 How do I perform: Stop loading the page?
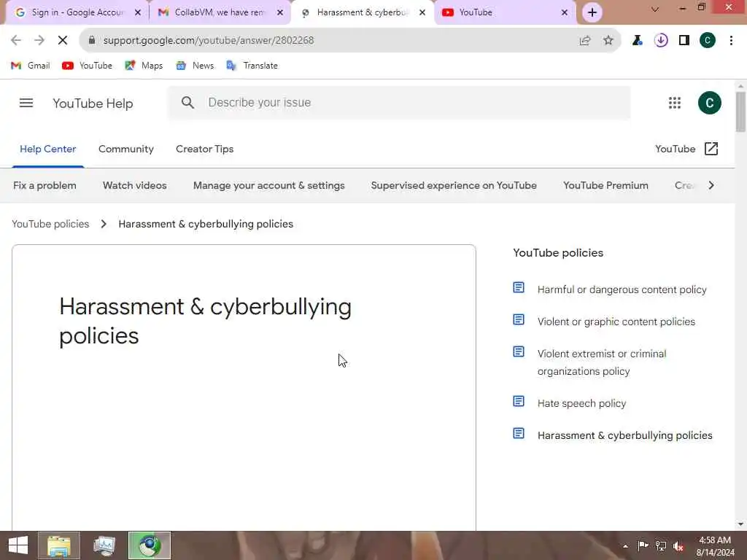coord(63,40)
